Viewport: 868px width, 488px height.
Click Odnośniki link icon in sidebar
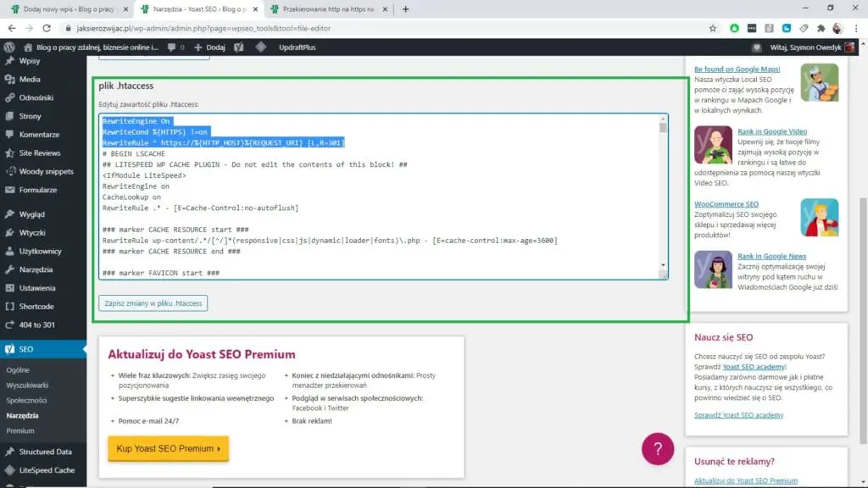click(x=9, y=97)
